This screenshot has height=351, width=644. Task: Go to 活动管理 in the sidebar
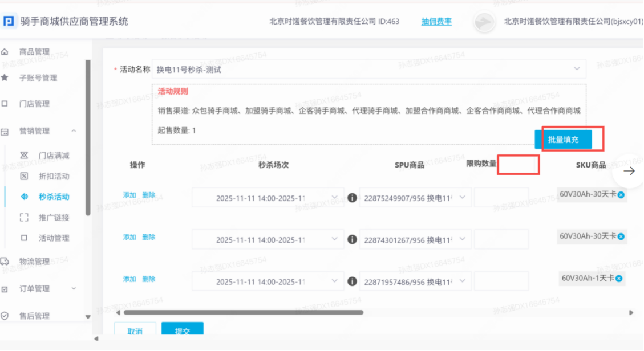[54, 238]
